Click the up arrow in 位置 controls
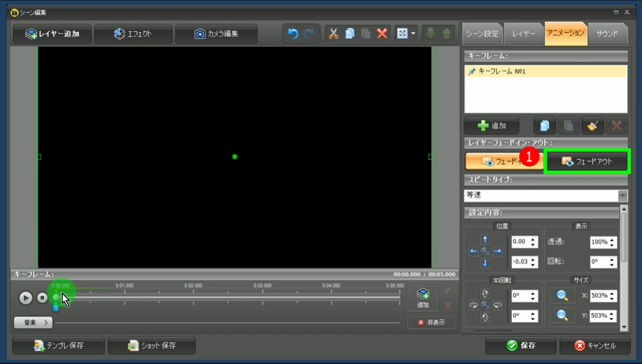Screen dimensions: 642x364 [x=485, y=239]
